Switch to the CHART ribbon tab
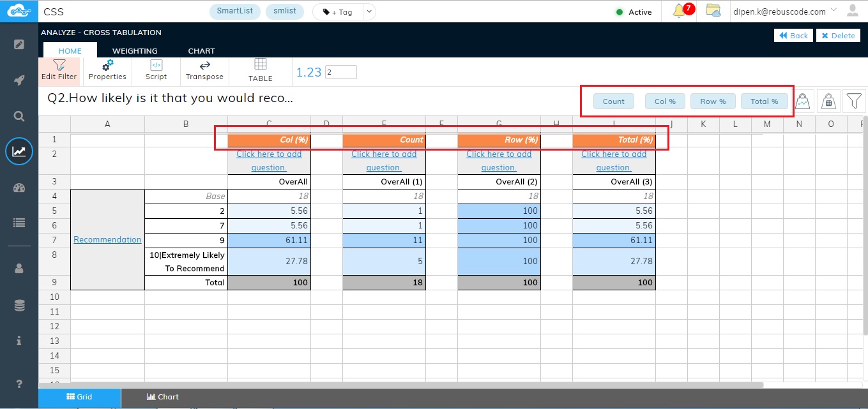This screenshot has width=868, height=409. pos(201,50)
